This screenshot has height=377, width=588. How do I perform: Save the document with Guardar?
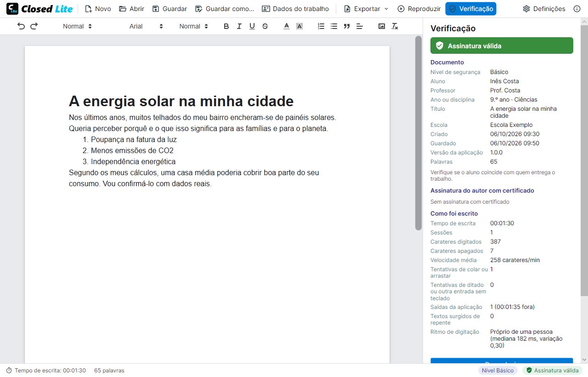coord(170,9)
